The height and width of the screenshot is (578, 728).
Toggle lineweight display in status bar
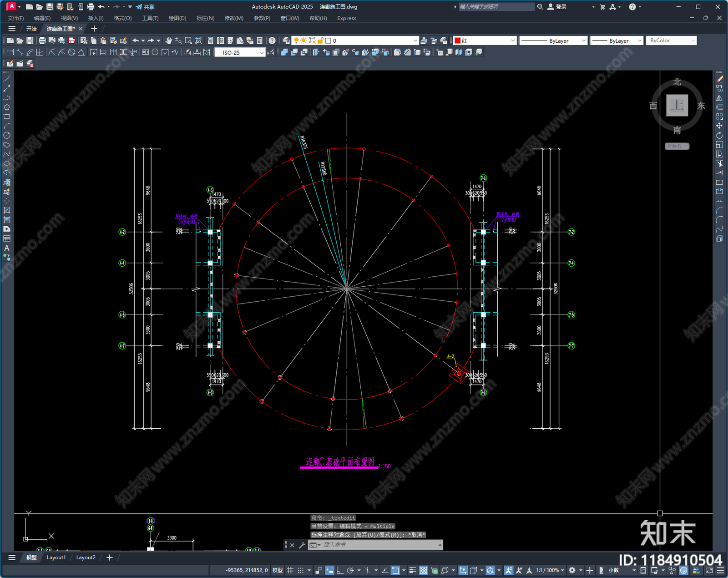(x=413, y=570)
